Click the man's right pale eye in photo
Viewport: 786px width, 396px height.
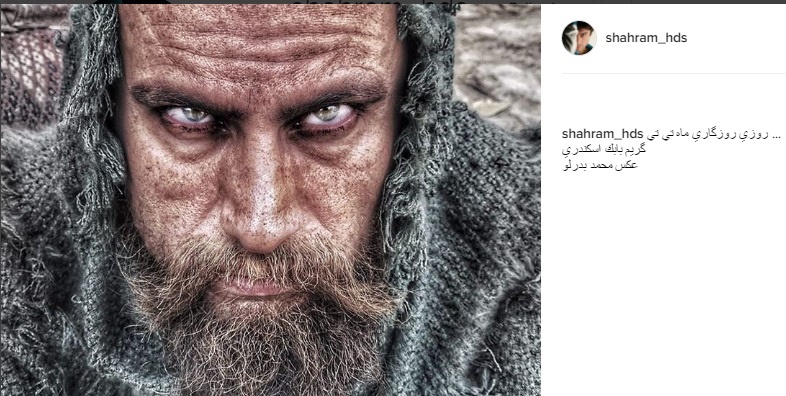coord(327,115)
